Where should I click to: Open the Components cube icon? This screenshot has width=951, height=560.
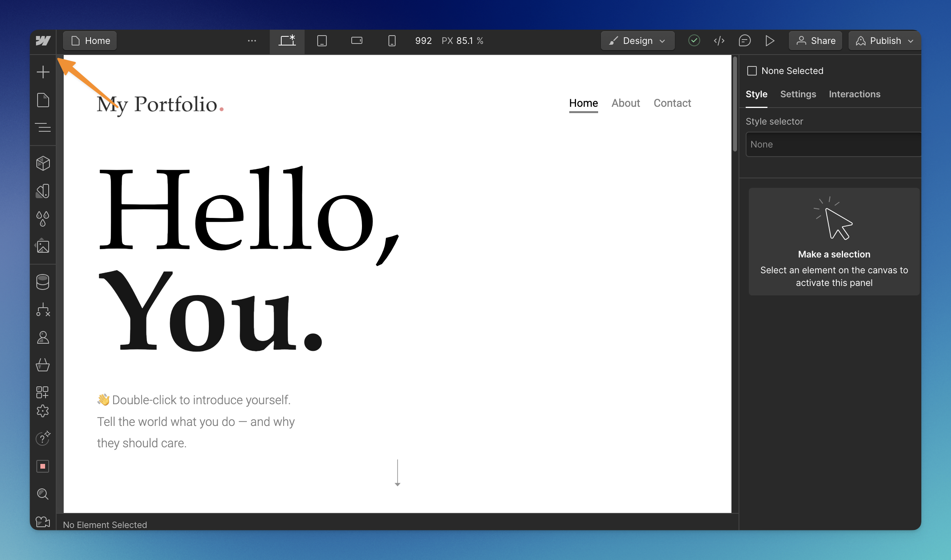[x=43, y=163]
